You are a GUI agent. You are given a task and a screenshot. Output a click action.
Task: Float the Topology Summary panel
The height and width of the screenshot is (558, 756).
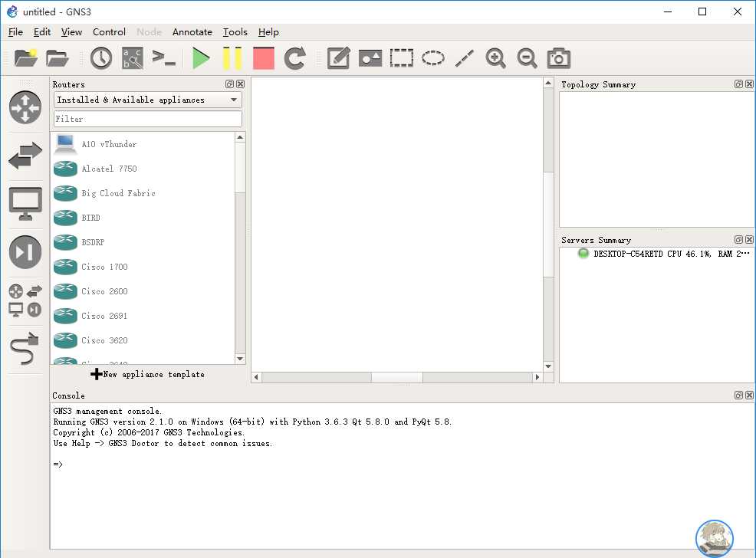click(x=738, y=84)
